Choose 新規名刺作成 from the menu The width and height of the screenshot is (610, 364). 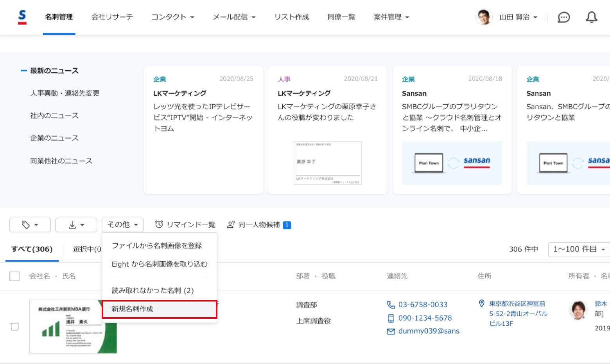tap(160, 309)
